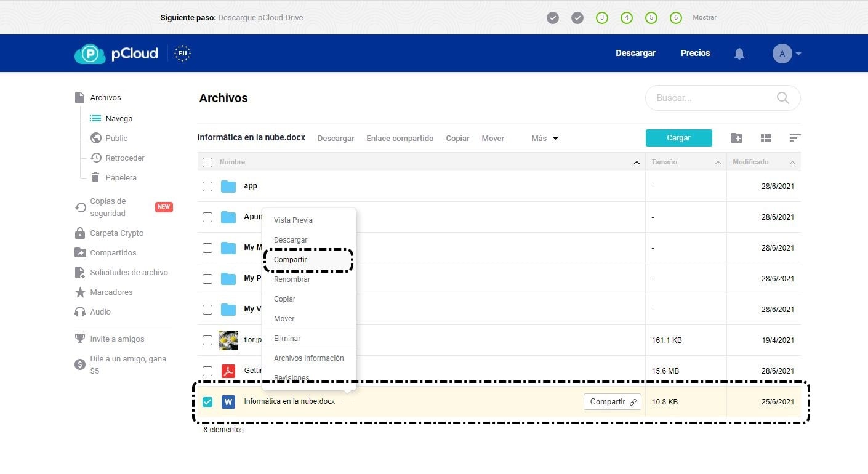Screen dimensions: 868x474
Task: Click the Cargar upload button
Action: pyautogui.click(x=678, y=138)
